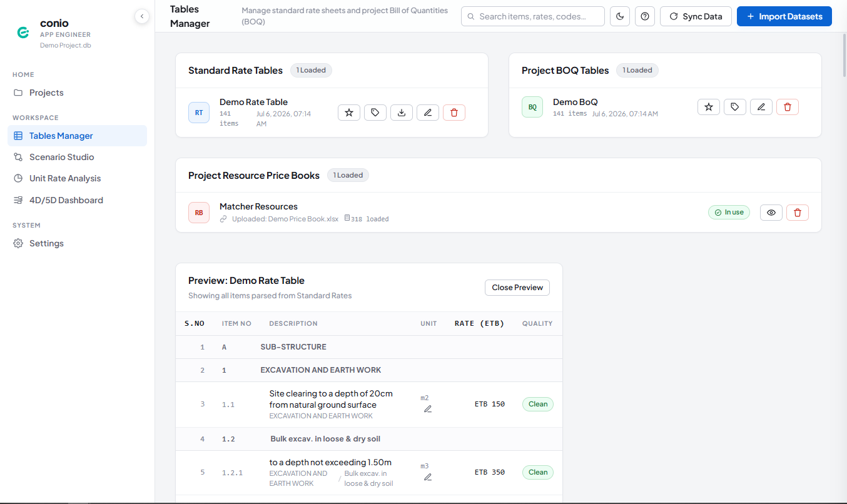The height and width of the screenshot is (504, 847).
Task: Select the Bulk excav. in loose & dry soil row
Action: (x=369, y=439)
